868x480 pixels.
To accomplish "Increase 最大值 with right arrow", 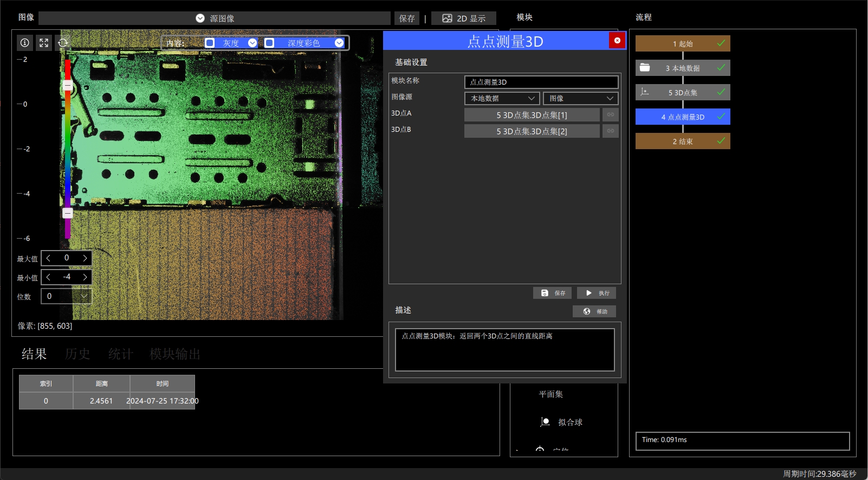I will tap(85, 258).
